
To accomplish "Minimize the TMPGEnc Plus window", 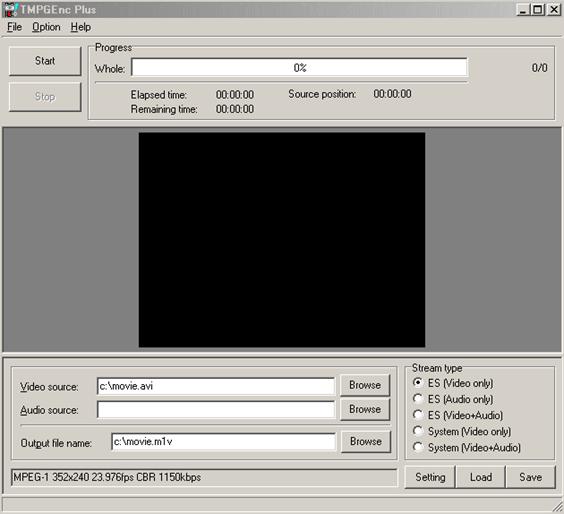I will (523, 9).
